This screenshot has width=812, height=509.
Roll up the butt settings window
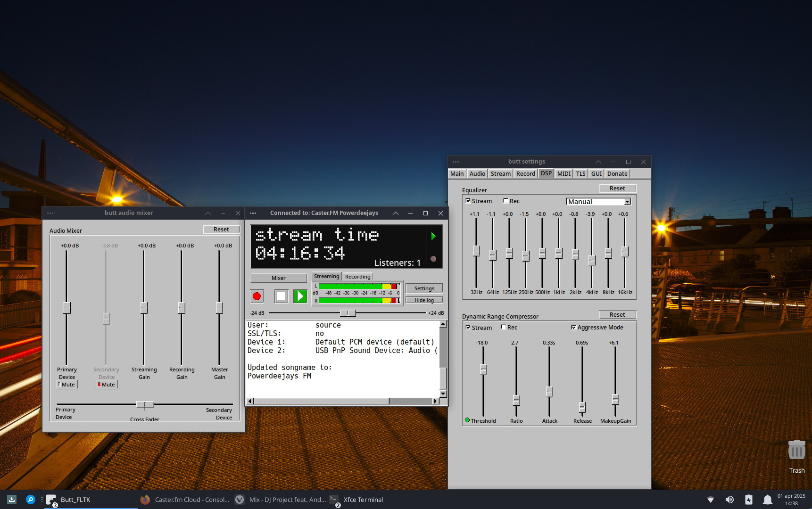click(x=598, y=162)
